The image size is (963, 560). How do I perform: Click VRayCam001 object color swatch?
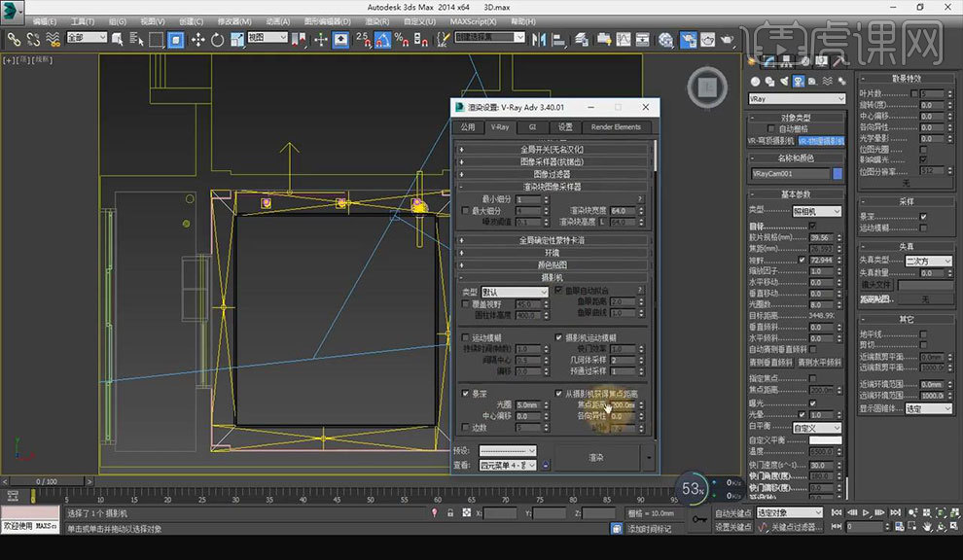click(838, 174)
